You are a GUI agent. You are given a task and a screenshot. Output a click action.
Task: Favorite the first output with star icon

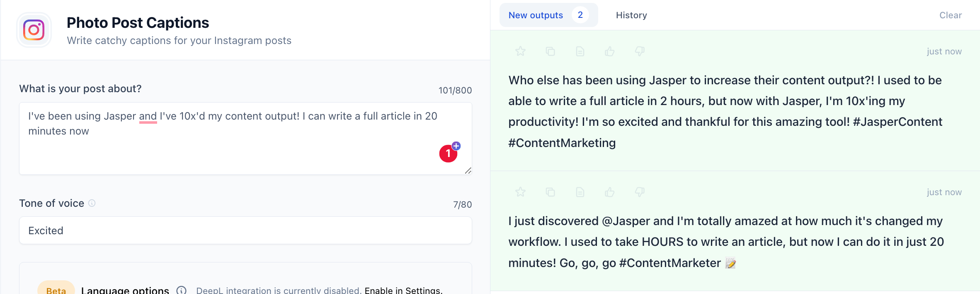click(x=520, y=51)
